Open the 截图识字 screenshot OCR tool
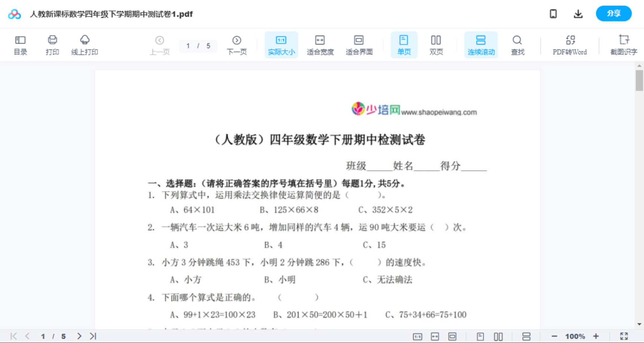Screen dimensions: 644x343 (x=624, y=45)
